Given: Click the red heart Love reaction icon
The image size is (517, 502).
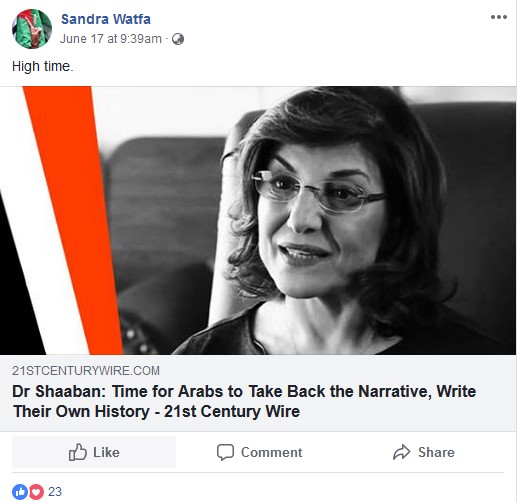Looking at the screenshot, I should point(36,492).
